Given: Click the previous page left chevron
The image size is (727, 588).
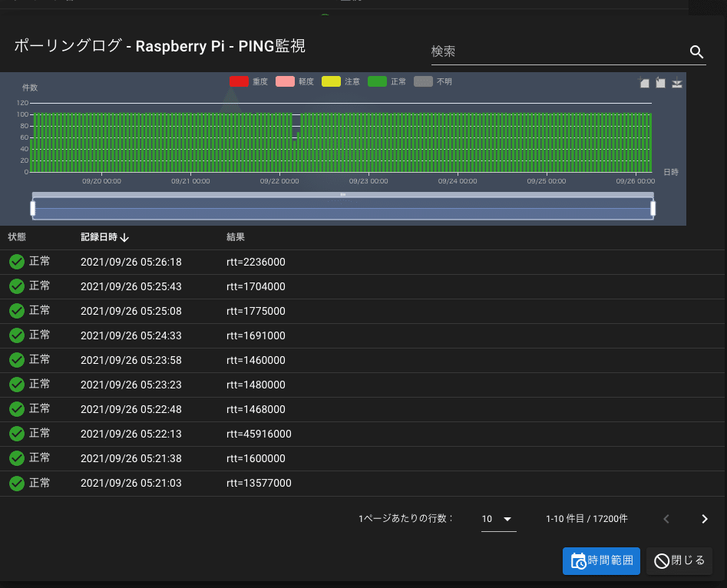Looking at the screenshot, I should [666, 519].
